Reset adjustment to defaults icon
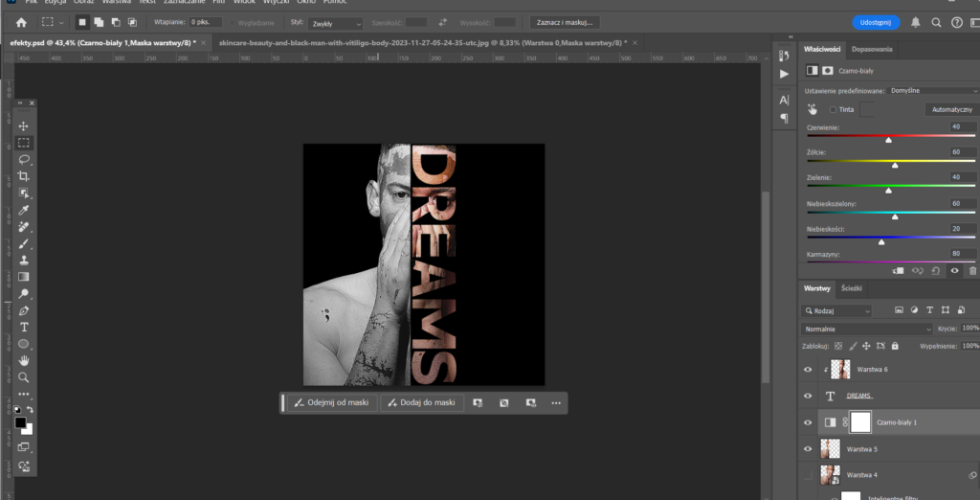The height and width of the screenshot is (500, 980). (x=936, y=271)
